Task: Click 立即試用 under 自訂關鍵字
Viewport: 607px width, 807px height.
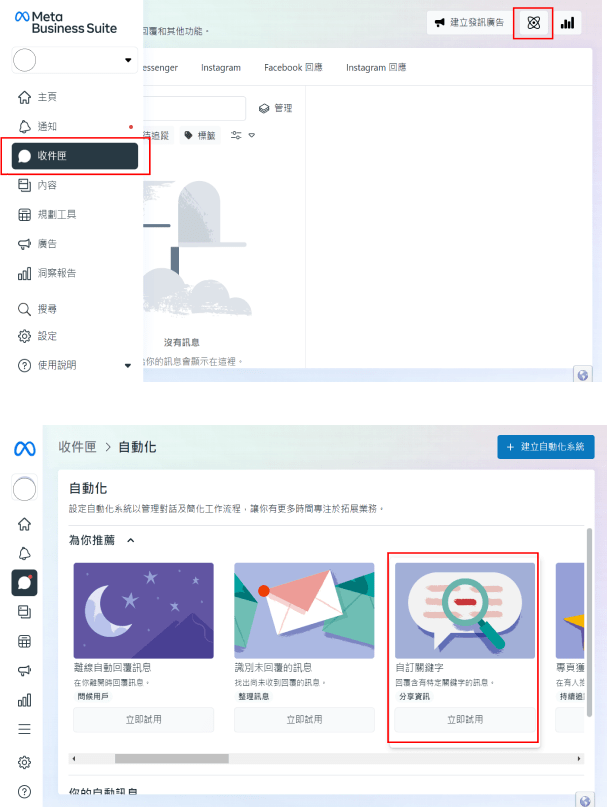Action: (465, 720)
